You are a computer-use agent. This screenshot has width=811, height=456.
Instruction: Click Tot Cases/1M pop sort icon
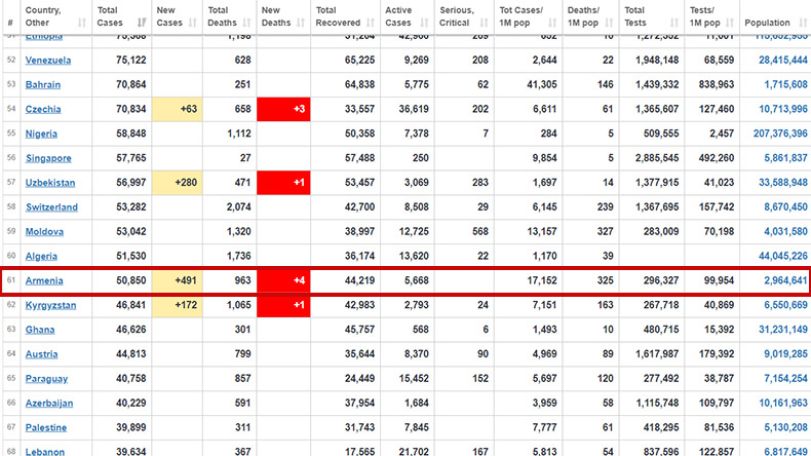click(x=552, y=23)
